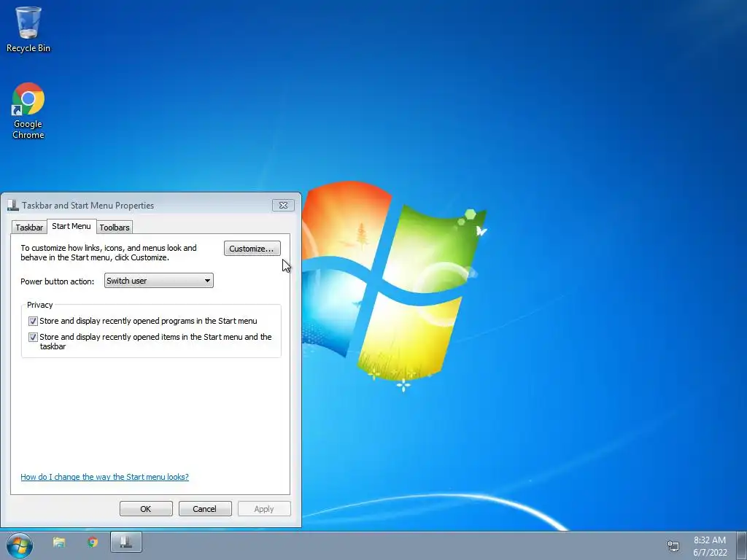
Task: Click the network tray icon
Action: point(673,546)
